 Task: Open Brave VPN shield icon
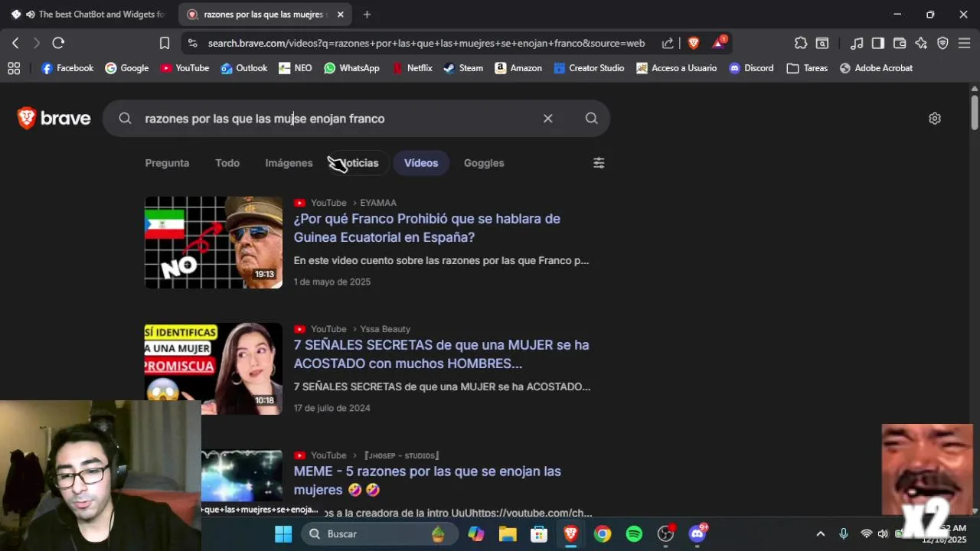click(942, 44)
